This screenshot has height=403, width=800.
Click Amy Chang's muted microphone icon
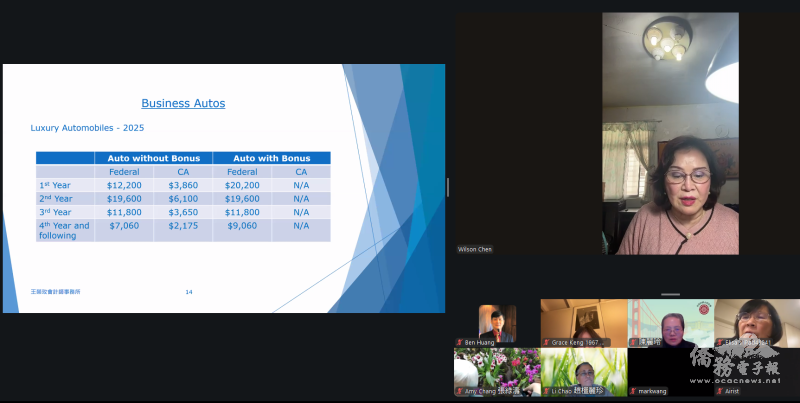pyautogui.click(x=460, y=390)
